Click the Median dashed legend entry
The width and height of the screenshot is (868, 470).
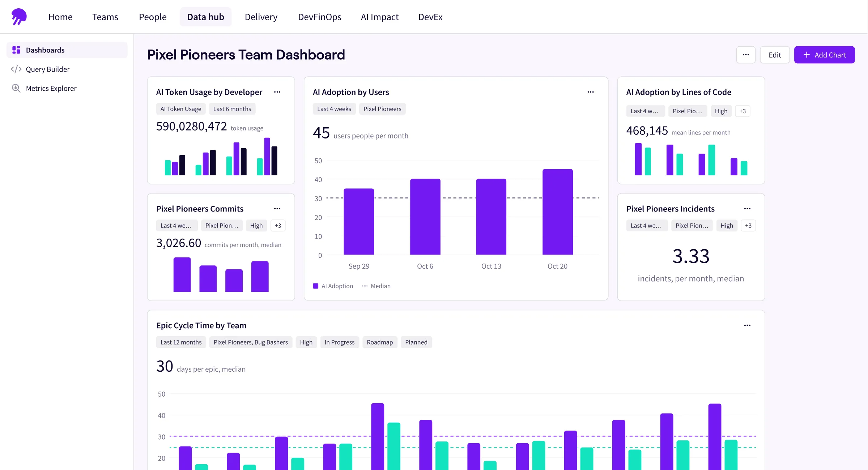376,286
